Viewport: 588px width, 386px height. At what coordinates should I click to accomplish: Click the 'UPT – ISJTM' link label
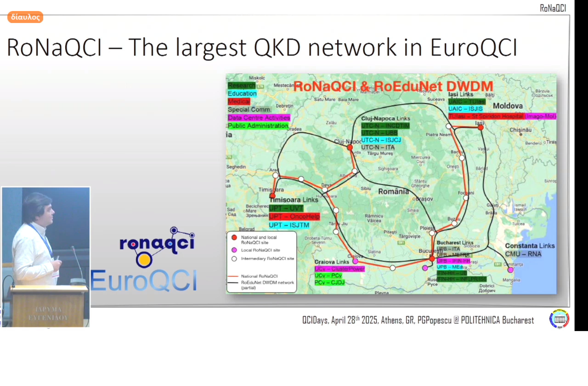289,225
